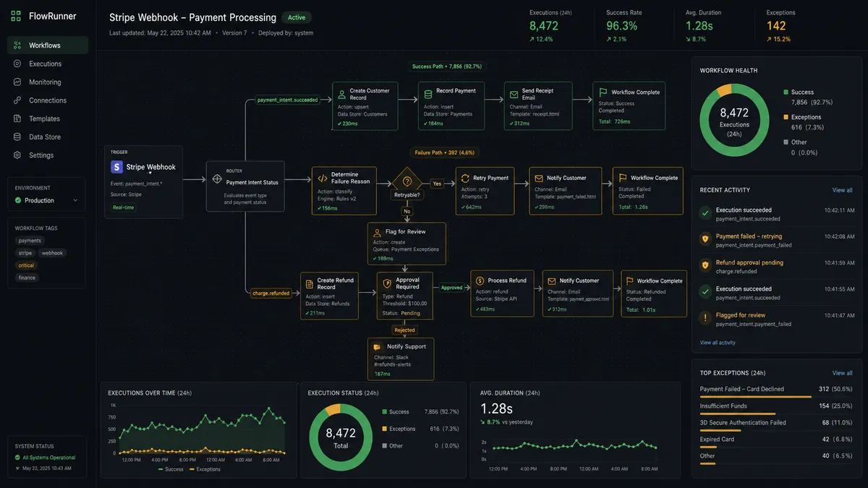Viewport: 868px width, 488px height.
Task: Open the Workflows sidebar item
Action: (x=48, y=46)
